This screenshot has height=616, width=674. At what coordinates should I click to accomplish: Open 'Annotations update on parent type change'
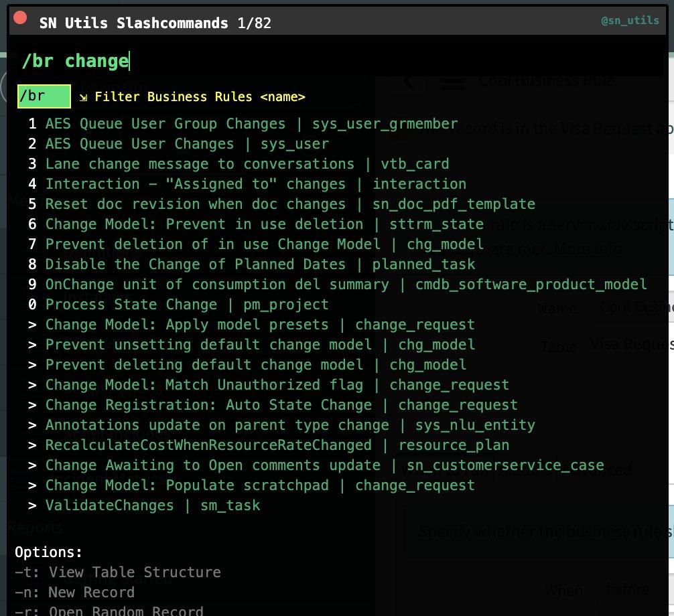(290, 425)
